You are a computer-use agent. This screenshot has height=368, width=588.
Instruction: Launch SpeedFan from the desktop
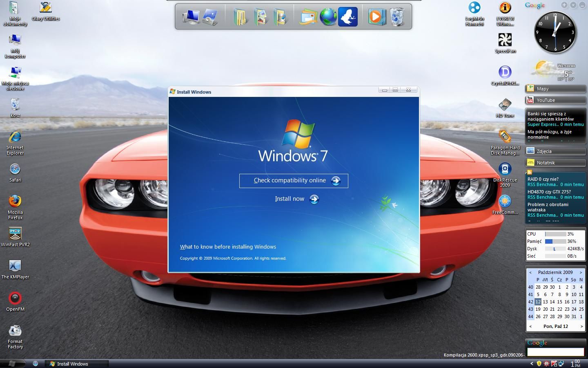coord(505,43)
